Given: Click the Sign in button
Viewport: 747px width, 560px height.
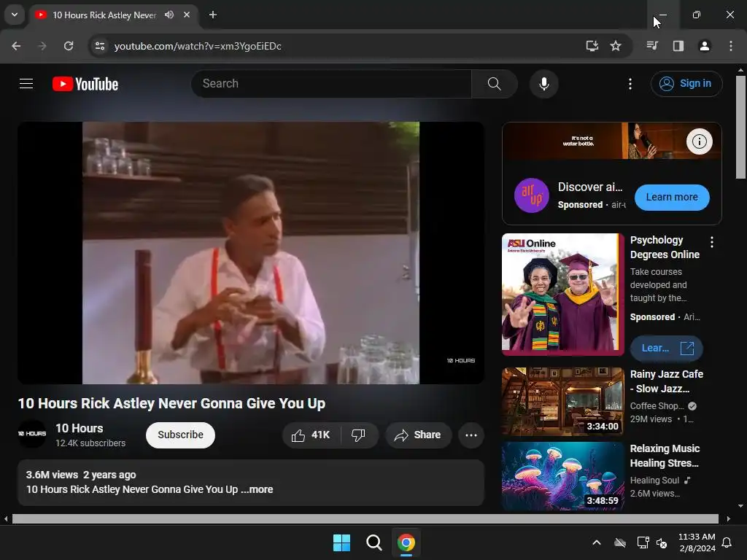Looking at the screenshot, I should 686,84.
